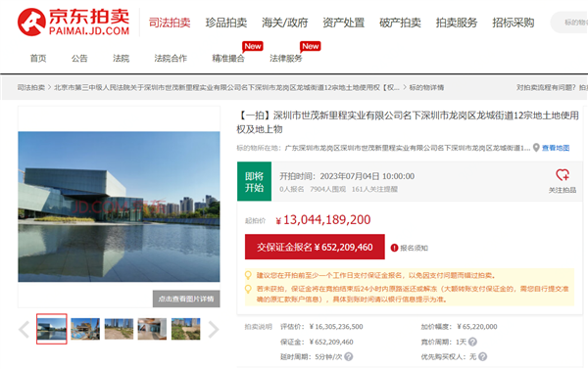Open the 报名须知 link
The height and width of the screenshot is (369, 588).
(x=414, y=248)
